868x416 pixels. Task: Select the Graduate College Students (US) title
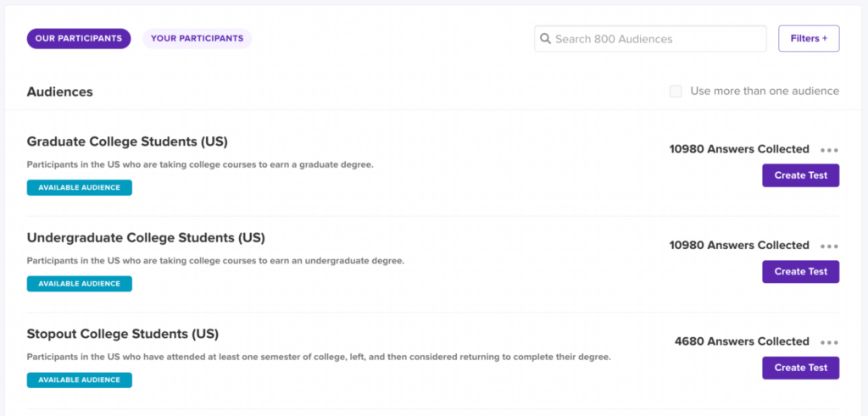127,141
